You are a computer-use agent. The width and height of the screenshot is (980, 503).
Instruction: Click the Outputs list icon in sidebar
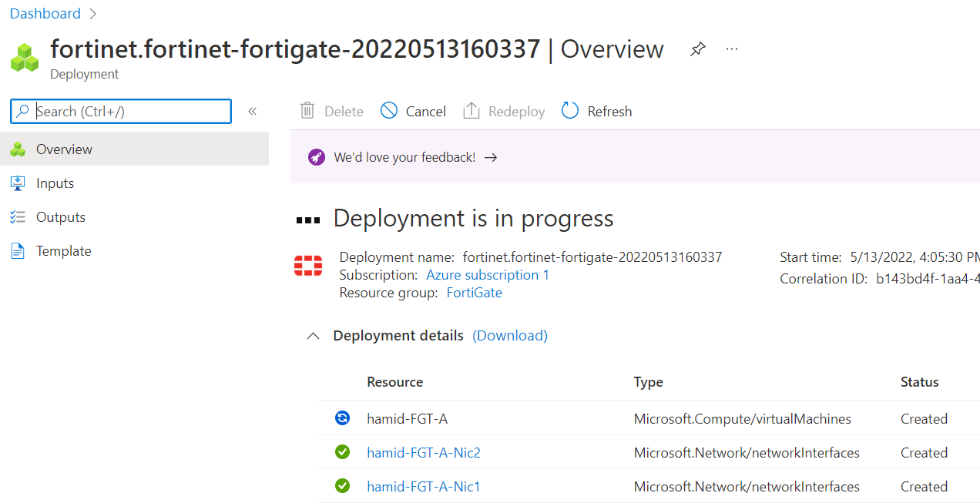coord(18,217)
